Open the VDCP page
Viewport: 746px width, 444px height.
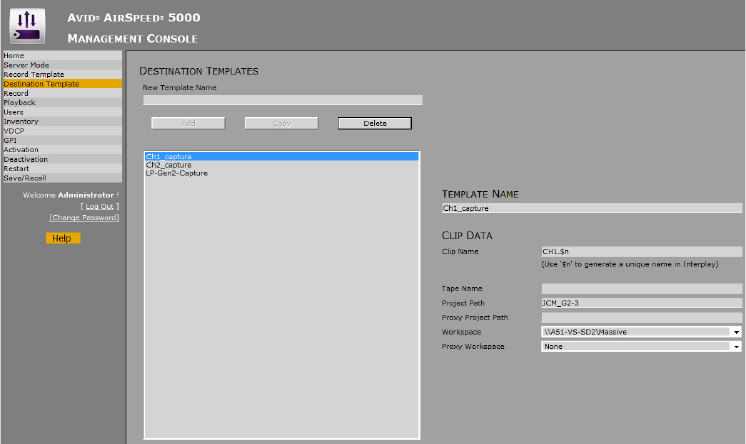pos(62,131)
